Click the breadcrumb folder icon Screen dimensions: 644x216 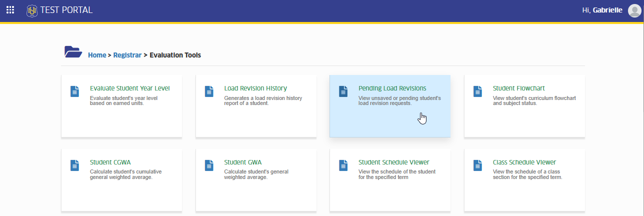[73, 51]
